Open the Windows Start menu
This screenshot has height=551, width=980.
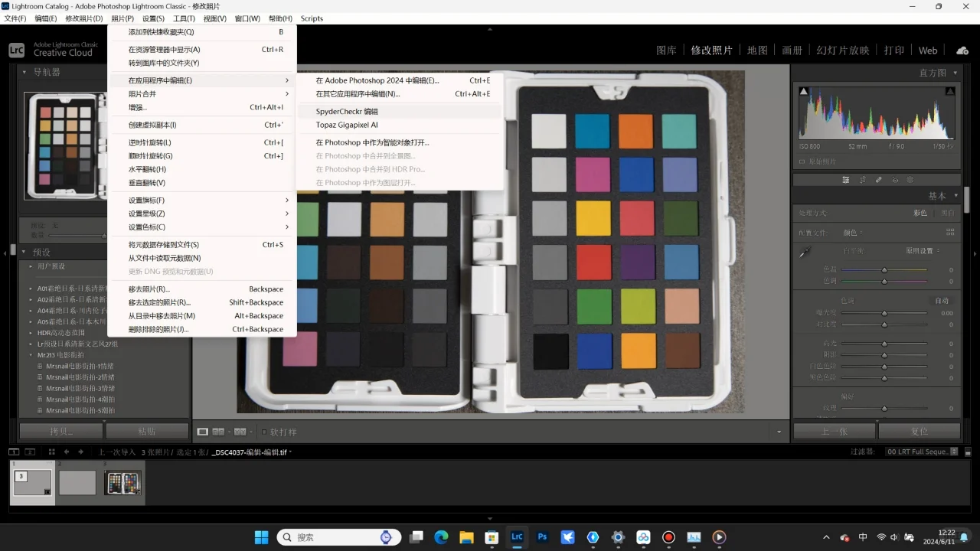[x=261, y=537]
